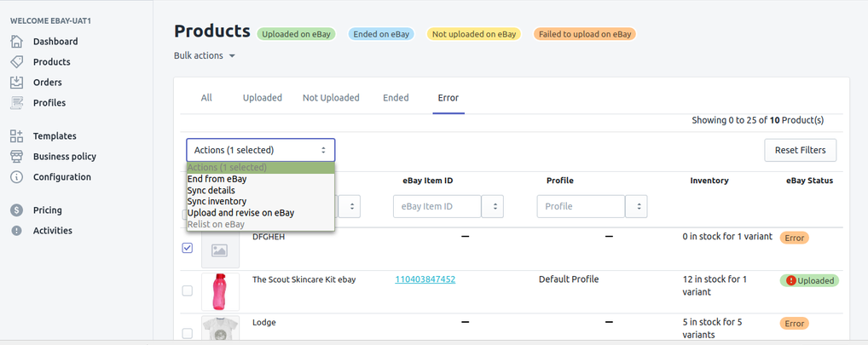Click the Business policy store icon
The width and height of the screenshot is (868, 345).
(16, 157)
